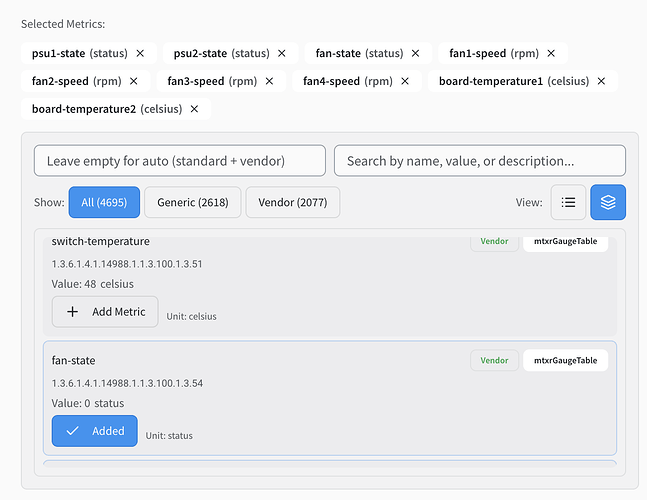Filter by Vendor (2077) metrics

click(292, 202)
